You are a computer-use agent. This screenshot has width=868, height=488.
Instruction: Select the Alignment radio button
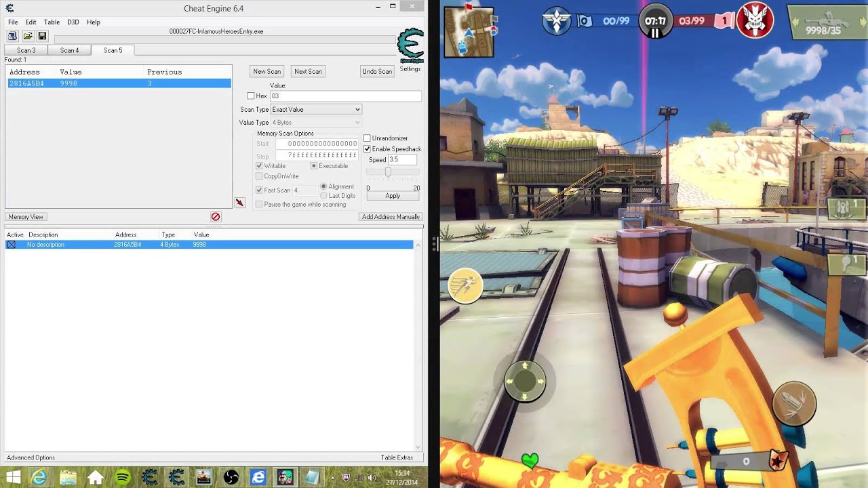pos(323,186)
